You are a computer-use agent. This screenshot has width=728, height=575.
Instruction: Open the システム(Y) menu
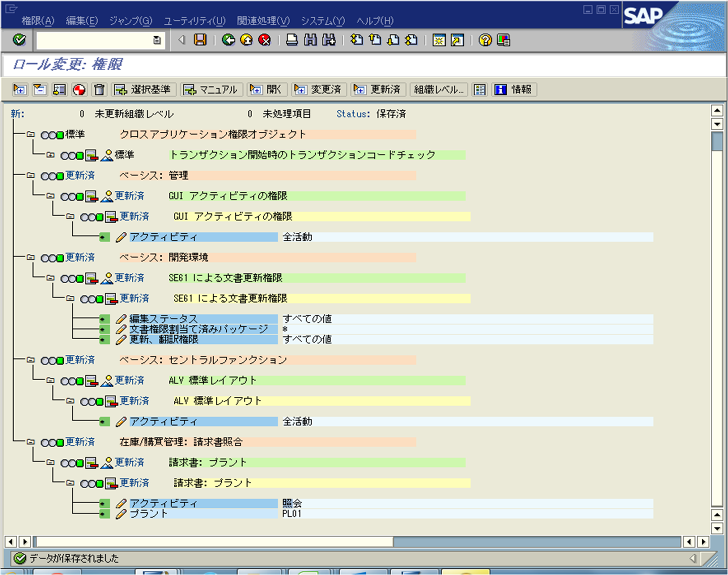click(x=322, y=21)
